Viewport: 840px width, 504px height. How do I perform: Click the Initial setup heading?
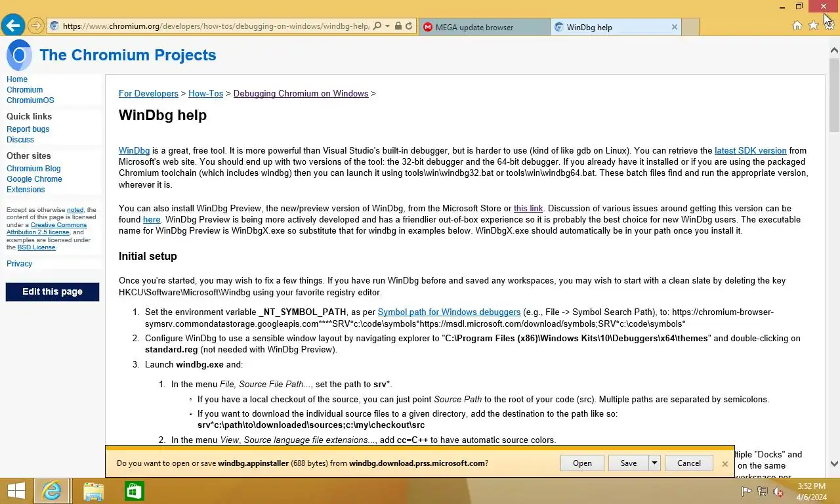click(x=148, y=257)
